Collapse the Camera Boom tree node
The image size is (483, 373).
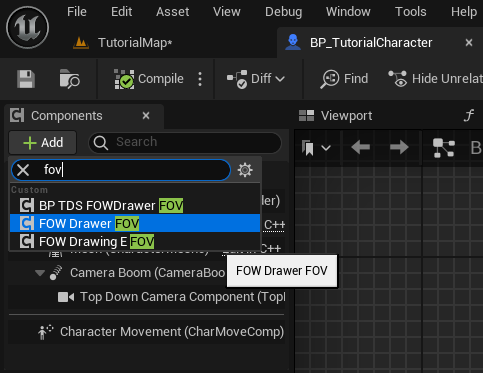[x=40, y=273]
